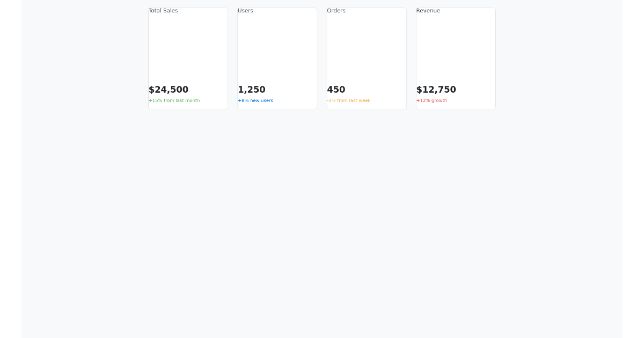Select the Revenue card
644x338 pixels.
point(456,58)
